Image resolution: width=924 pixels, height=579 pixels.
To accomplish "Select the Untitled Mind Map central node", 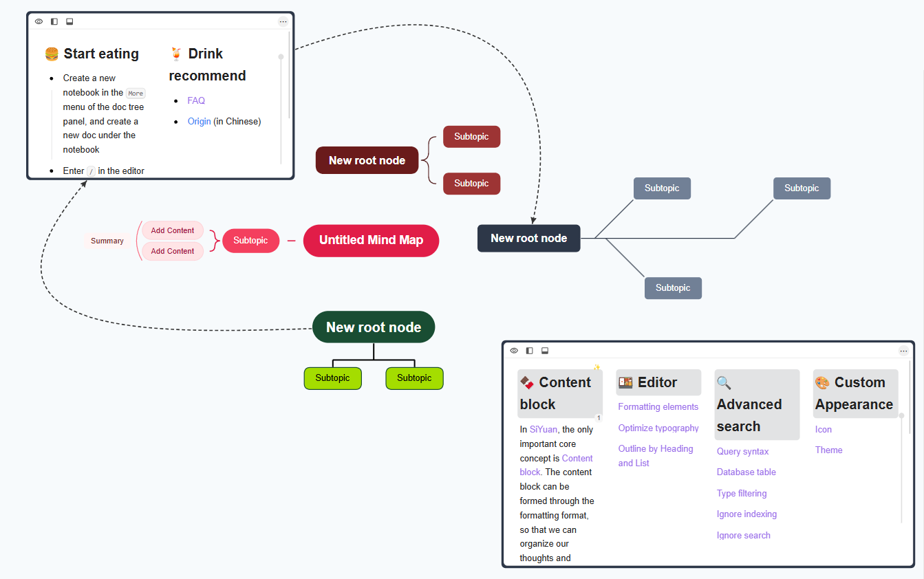I will 371,241.
